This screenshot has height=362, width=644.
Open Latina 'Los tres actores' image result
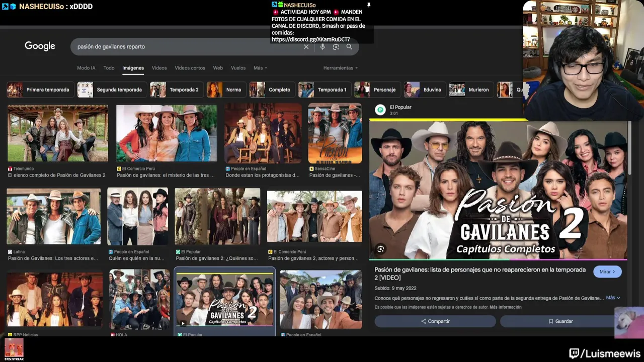[x=53, y=216]
